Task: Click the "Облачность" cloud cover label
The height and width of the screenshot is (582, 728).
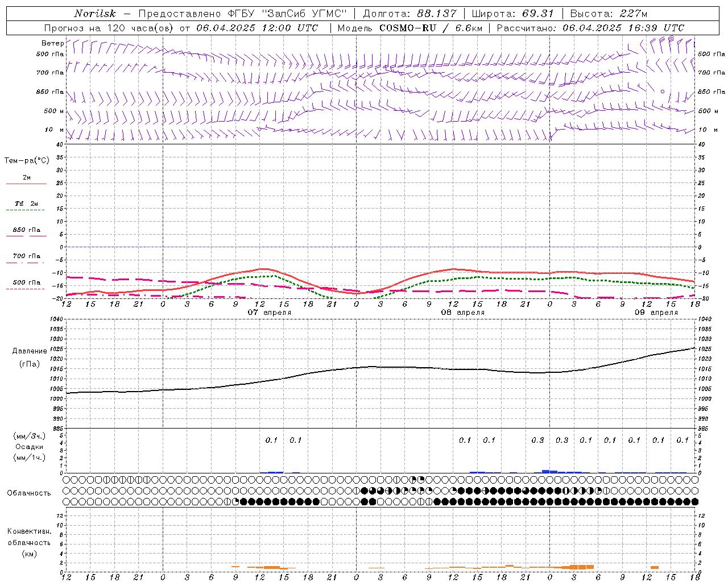Action: pos(29,493)
